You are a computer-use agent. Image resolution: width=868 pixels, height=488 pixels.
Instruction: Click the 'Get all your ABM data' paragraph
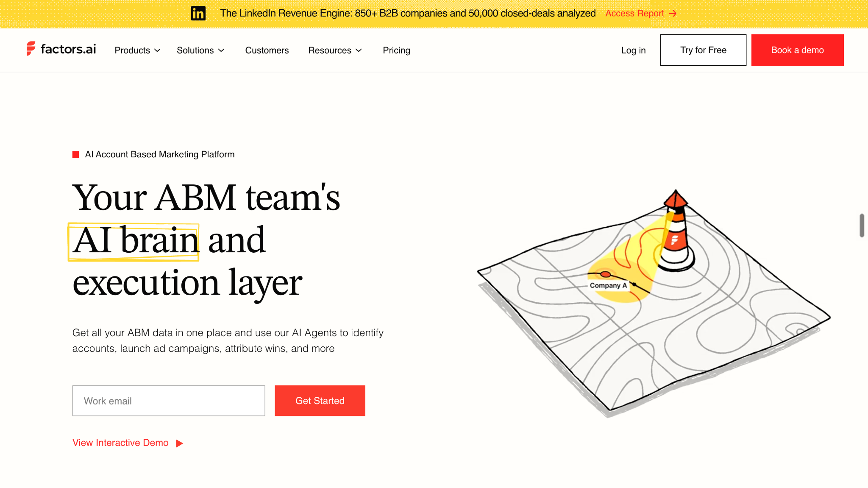pos(228,340)
